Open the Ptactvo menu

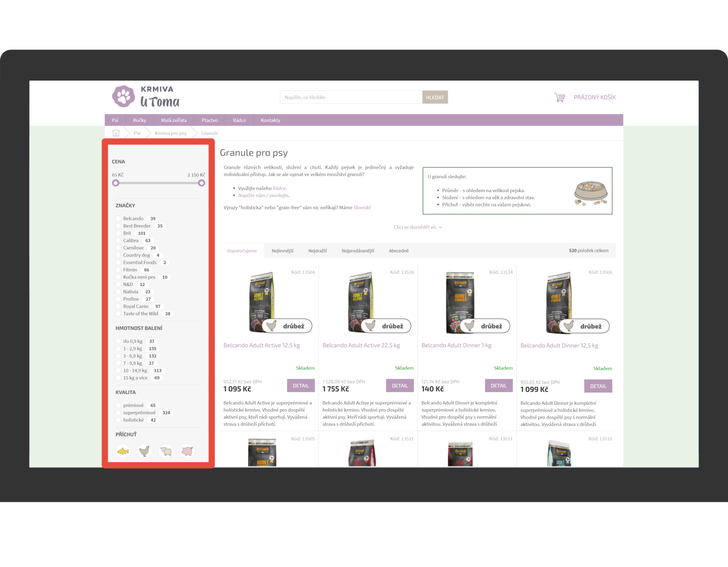click(210, 120)
